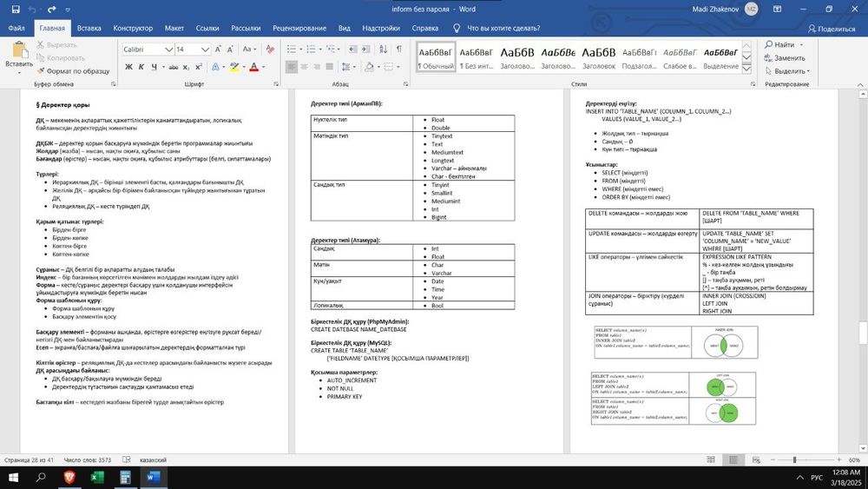Click the Поделиться share button
Viewport: 868px width, 489px height.
832,29
